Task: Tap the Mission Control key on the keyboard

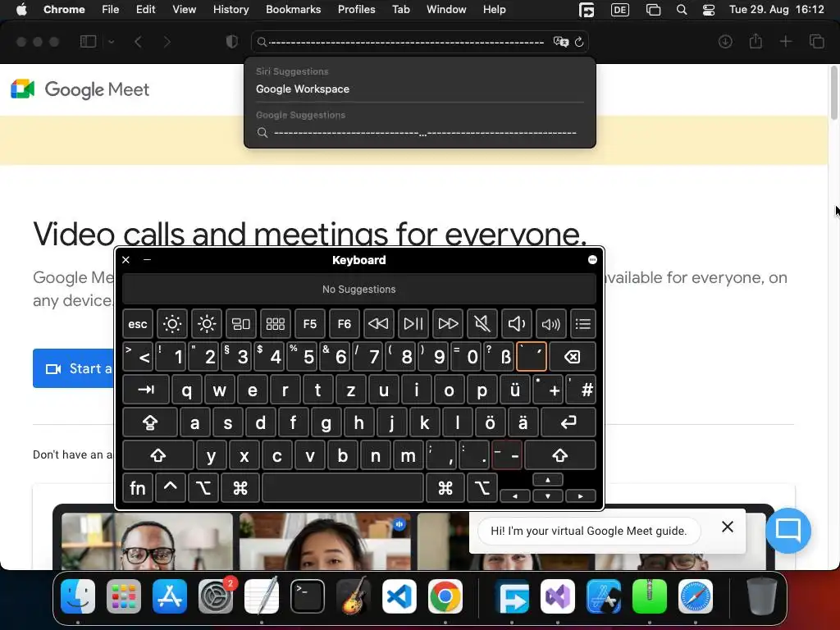Action: 240,324
